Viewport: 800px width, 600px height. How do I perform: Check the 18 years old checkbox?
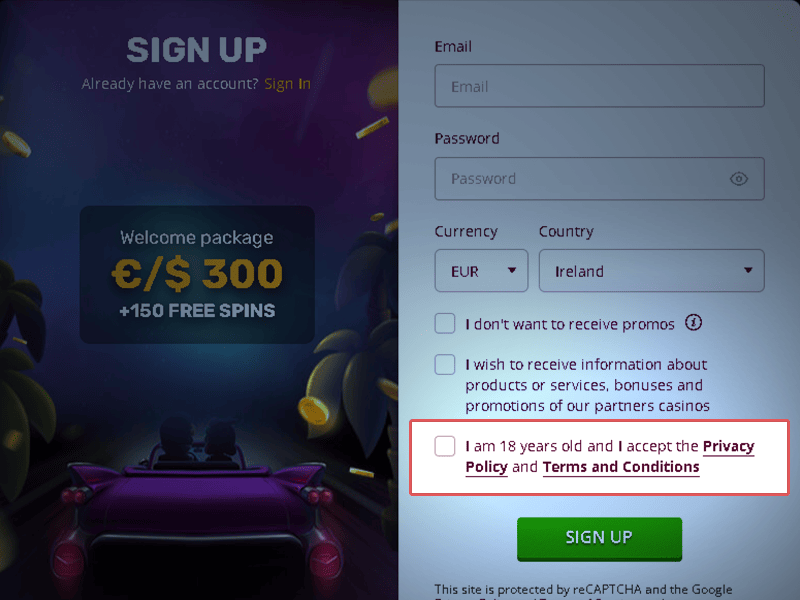coord(445,446)
